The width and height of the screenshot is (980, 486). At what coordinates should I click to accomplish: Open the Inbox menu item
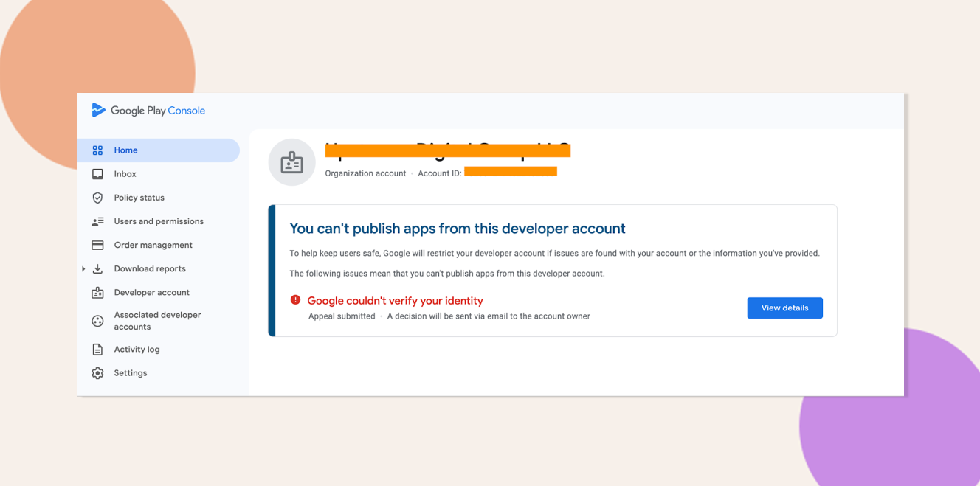(x=159, y=174)
